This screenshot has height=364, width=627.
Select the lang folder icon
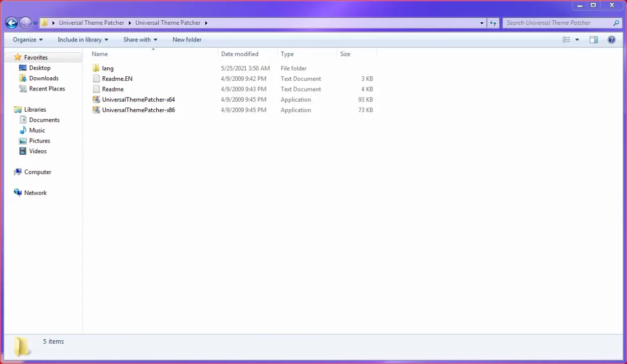(x=96, y=68)
